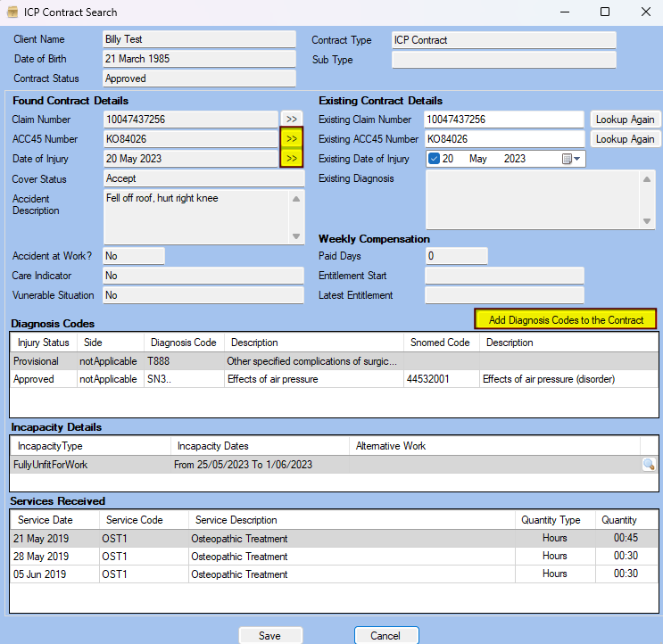Click the Contract Type field ICP Contract
663x644 pixels.
point(503,40)
